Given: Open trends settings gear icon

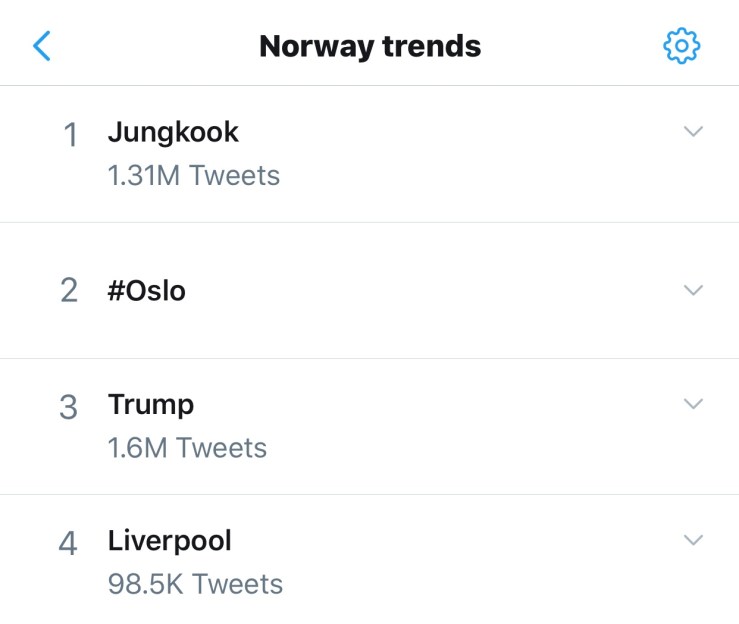Looking at the screenshot, I should coord(682,46).
